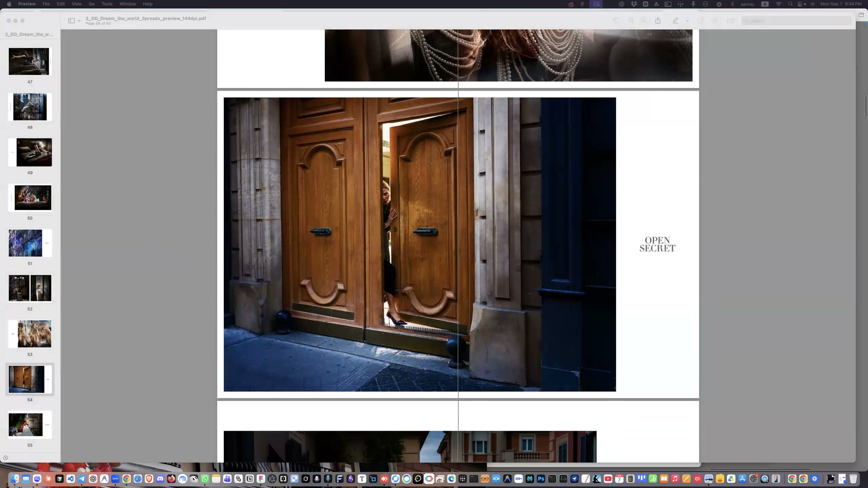Image resolution: width=868 pixels, height=488 pixels.
Task: Open the Go menu
Action: coord(92,4)
